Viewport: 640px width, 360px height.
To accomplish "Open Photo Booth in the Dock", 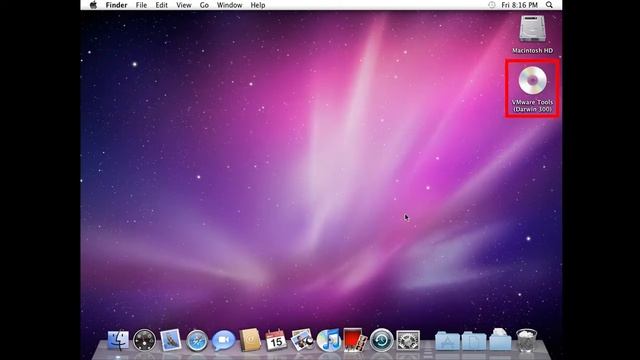I will coord(355,340).
